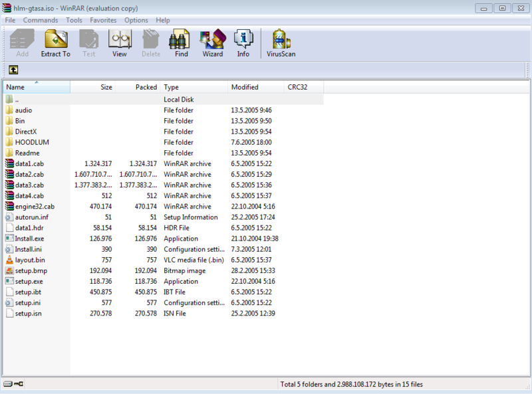Select the data1.cab archive
532x394 pixels.
tap(30, 163)
